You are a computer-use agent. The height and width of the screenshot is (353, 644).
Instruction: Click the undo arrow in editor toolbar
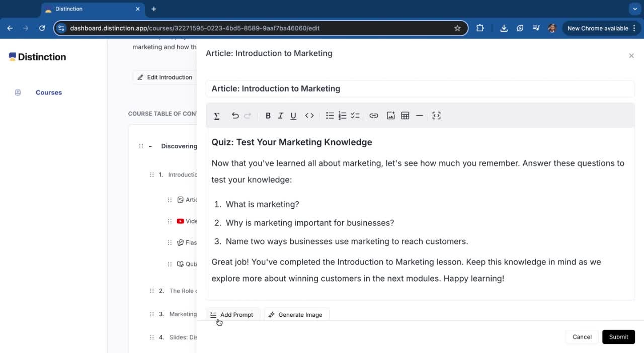(x=235, y=116)
